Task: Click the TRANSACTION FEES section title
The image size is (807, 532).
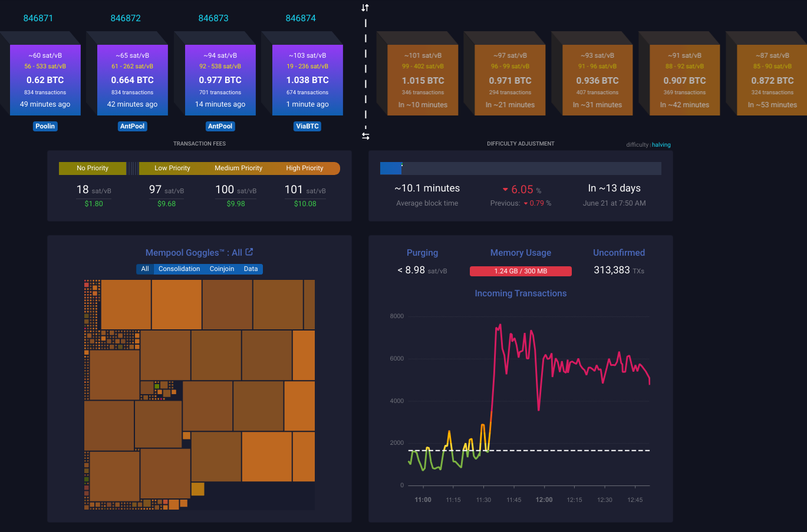Action: click(x=199, y=144)
